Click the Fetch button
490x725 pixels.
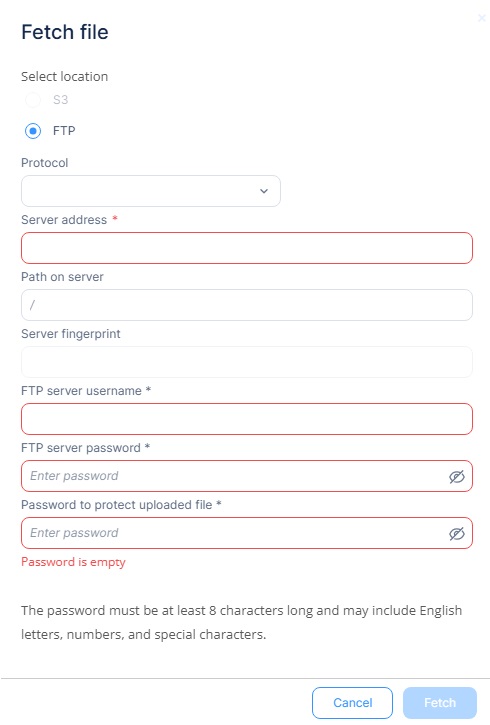click(440, 703)
